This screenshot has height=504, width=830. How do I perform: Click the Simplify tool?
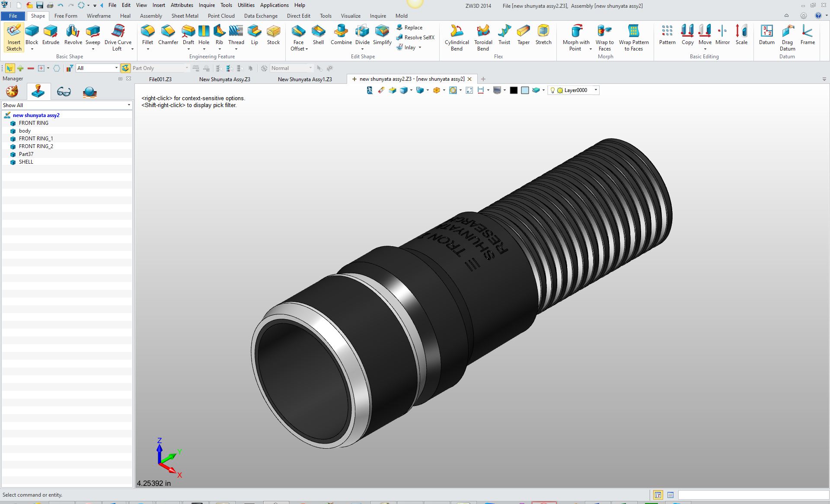[x=382, y=35]
